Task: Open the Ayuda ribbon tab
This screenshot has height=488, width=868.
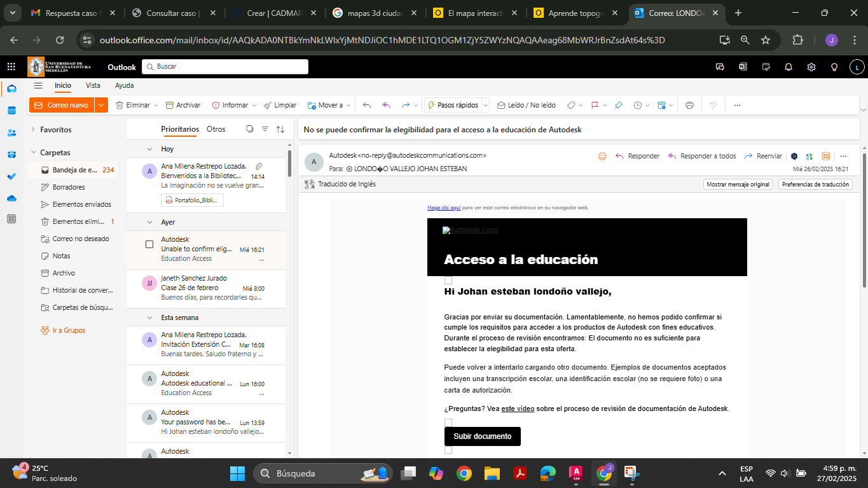Action: (x=124, y=85)
